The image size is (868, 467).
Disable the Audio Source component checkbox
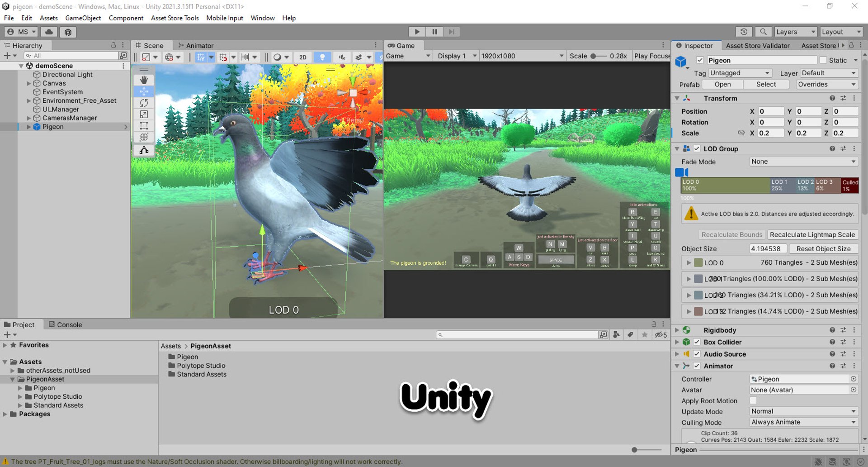(697, 354)
